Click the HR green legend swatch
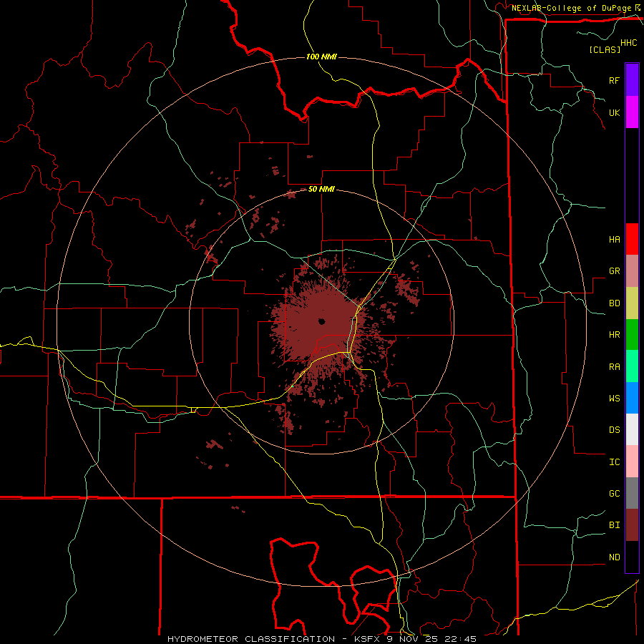 632,334
